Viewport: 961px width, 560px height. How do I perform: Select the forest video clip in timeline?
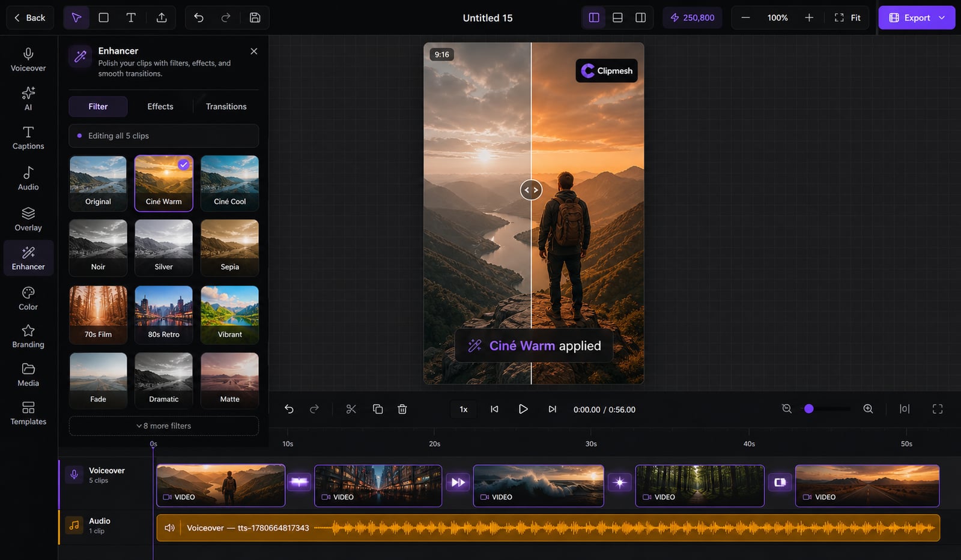[x=700, y=486]
